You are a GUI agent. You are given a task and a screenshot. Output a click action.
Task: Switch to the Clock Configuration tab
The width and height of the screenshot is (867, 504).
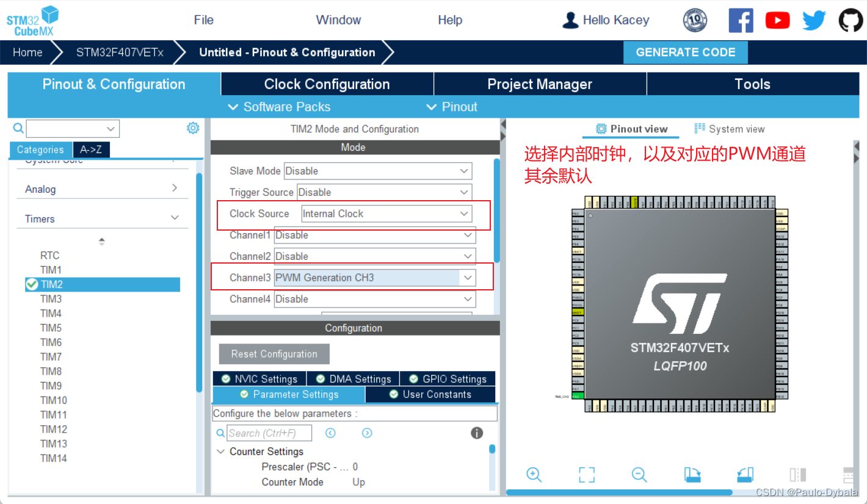(x=326, y=84)
